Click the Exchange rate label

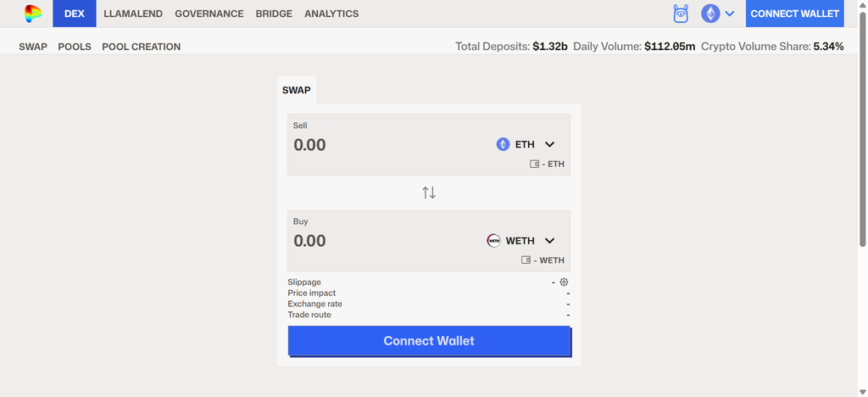[315, 304]
